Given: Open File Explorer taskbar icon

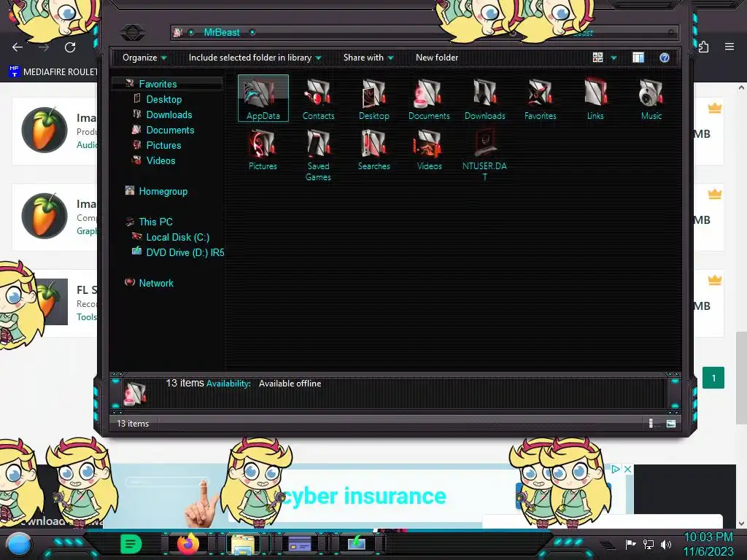Looking at the screenshot, I should click(x=243, y=544).
